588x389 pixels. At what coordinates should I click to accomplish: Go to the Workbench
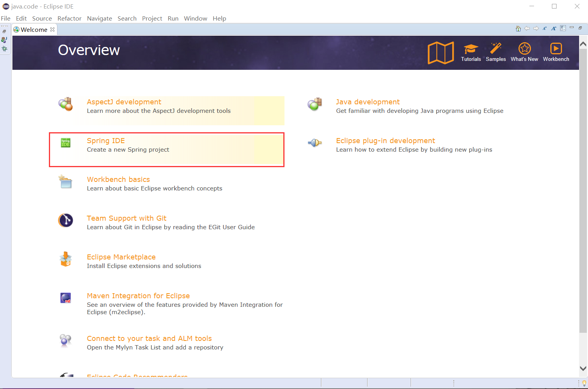556,52
